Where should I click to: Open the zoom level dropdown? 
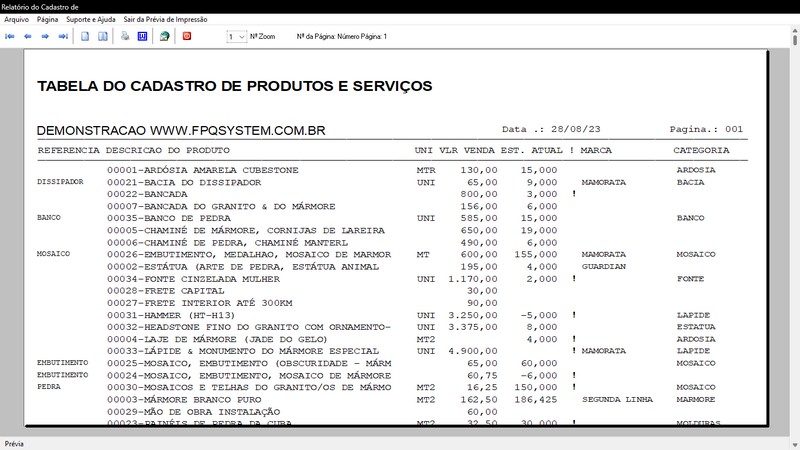pyautogui.click(x=237, y=36)
